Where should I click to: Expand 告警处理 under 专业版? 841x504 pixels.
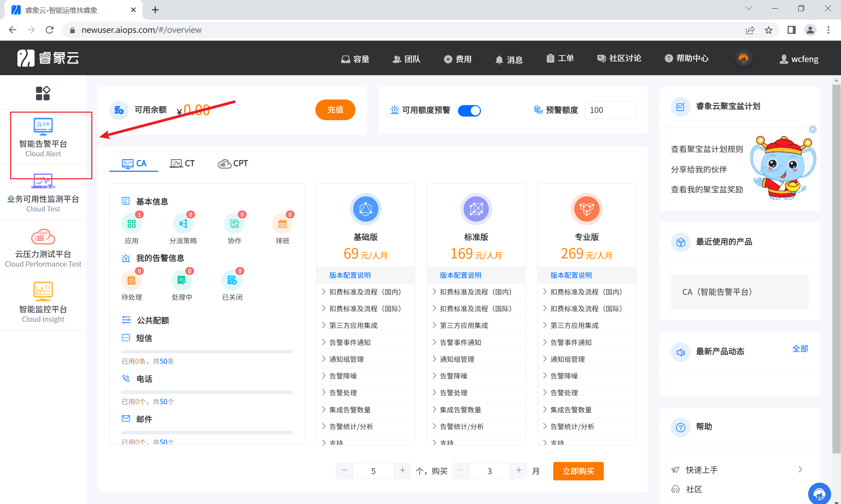tap(586, 393)
